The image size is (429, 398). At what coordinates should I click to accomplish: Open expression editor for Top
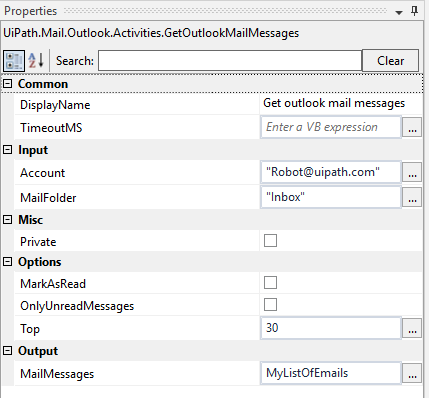(412, 328)
